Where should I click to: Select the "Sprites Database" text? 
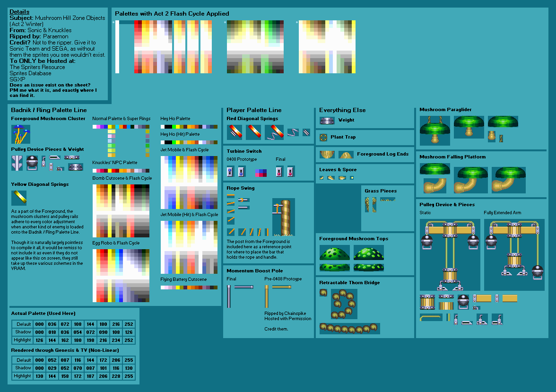(x=30, y=73)
